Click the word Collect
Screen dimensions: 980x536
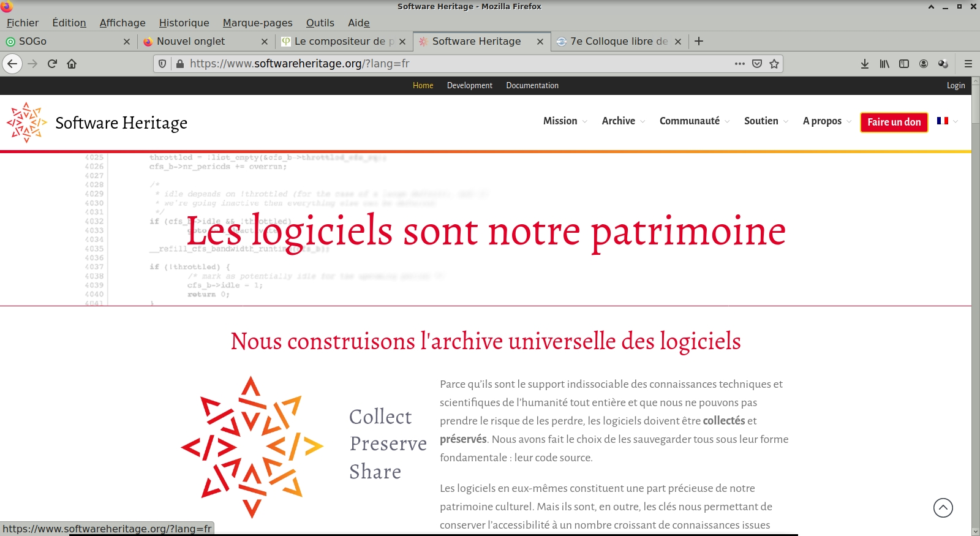pyautogui.click(x=380, y=417)
